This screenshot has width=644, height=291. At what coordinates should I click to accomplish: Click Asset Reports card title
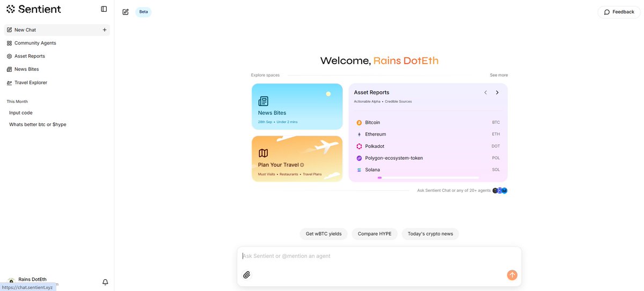point(372,93)
